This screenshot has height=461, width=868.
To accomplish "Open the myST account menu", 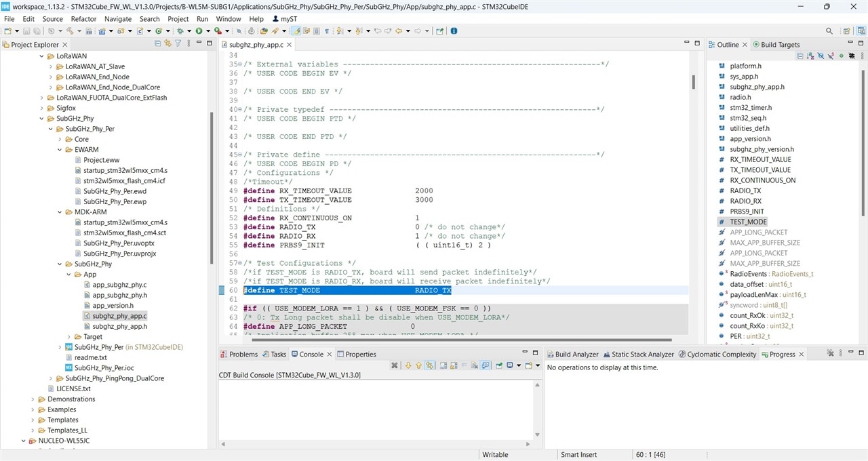I will coord(284,19).
